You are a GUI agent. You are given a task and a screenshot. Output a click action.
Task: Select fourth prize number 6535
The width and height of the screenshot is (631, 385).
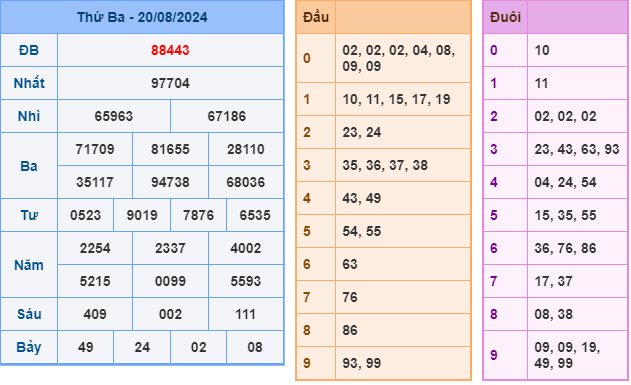(x=255, y=215)
